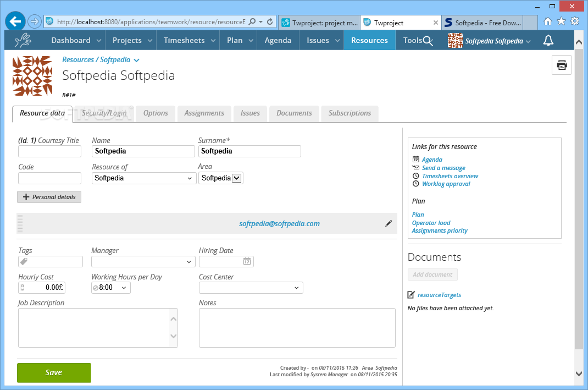The width and height of the screenshot is (588, 390).
Task: Open the Send a message link
Action: [443, 168]
